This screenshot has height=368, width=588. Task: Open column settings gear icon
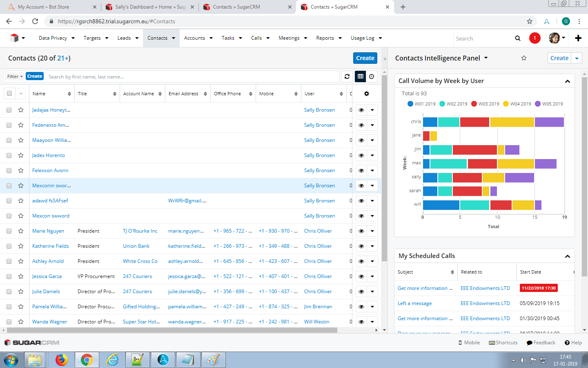(366, 94)
